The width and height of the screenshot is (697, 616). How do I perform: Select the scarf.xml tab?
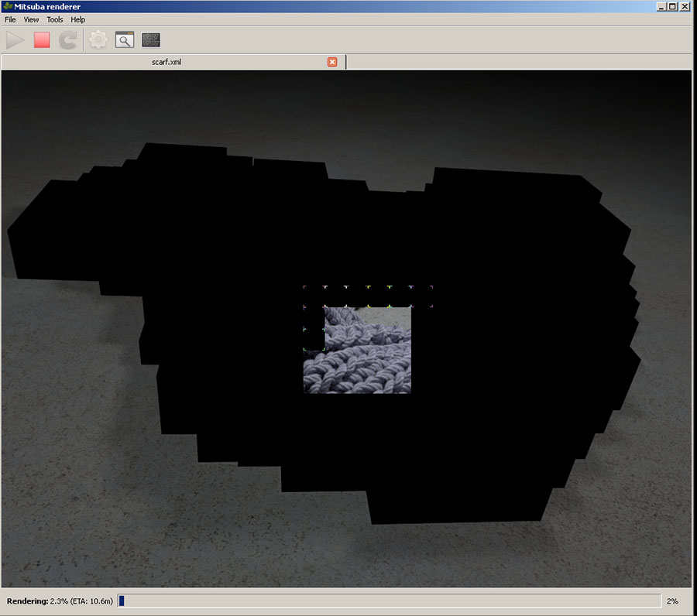173,62
